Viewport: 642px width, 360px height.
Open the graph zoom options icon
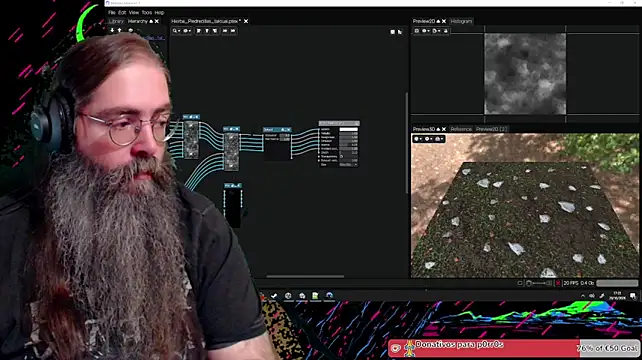(x=176, y=31)
